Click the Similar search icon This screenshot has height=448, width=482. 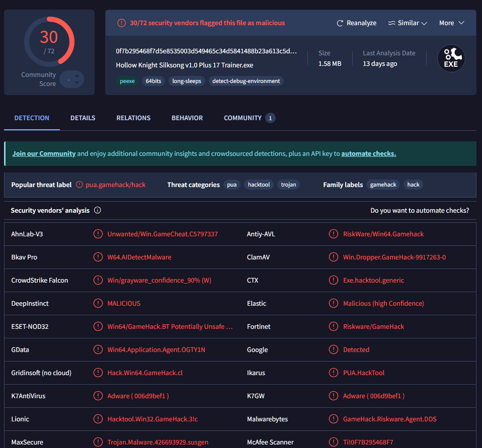pos(391,23)
